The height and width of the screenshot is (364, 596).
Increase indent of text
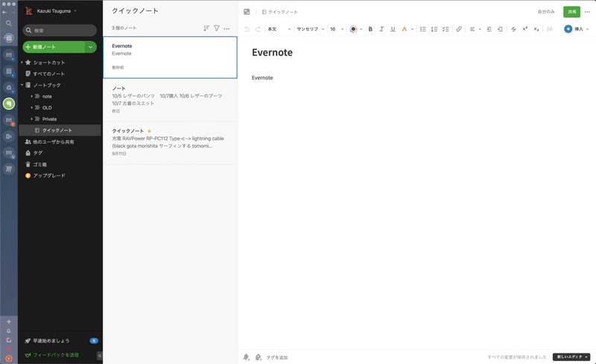click(x=489, y=29)
